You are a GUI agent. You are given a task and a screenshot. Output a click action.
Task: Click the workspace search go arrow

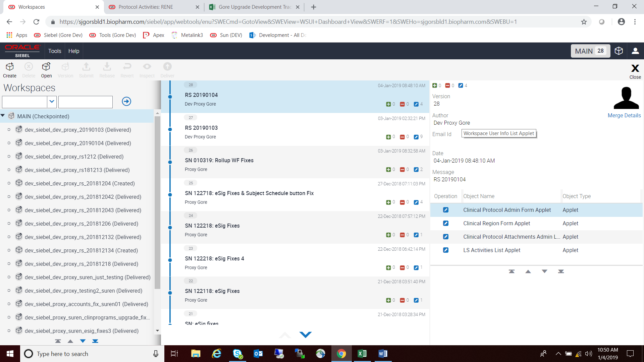coord(126,101)
